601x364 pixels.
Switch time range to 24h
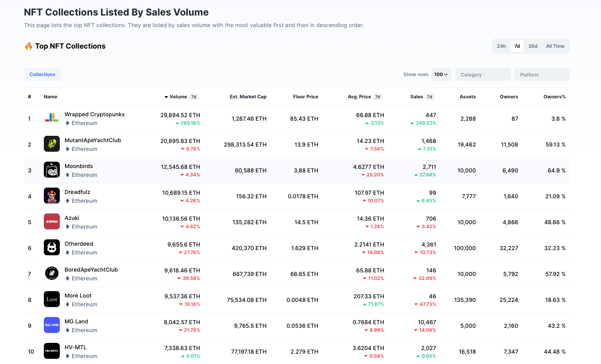(501, 46)
